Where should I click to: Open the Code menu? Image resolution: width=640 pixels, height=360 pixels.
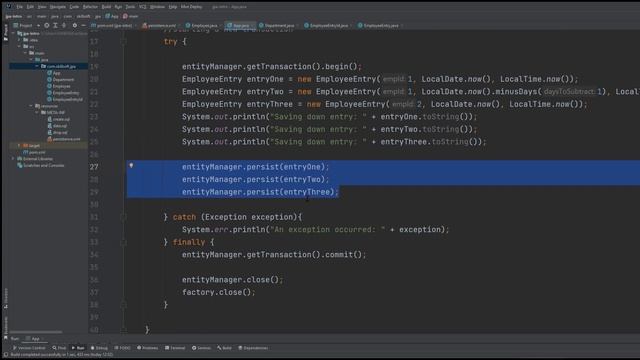pos(74,7)
